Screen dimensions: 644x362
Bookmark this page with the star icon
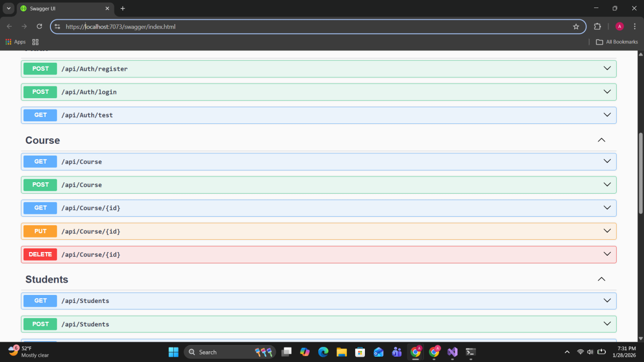(x=576, y=26)
